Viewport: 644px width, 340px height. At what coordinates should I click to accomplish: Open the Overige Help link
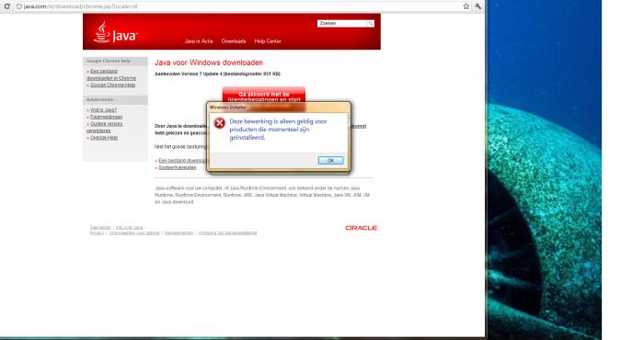pyautogui.click(x=104, y=138)
